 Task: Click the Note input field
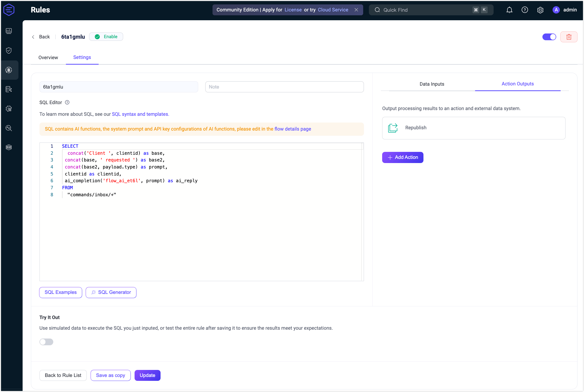(x=284, y=87)
